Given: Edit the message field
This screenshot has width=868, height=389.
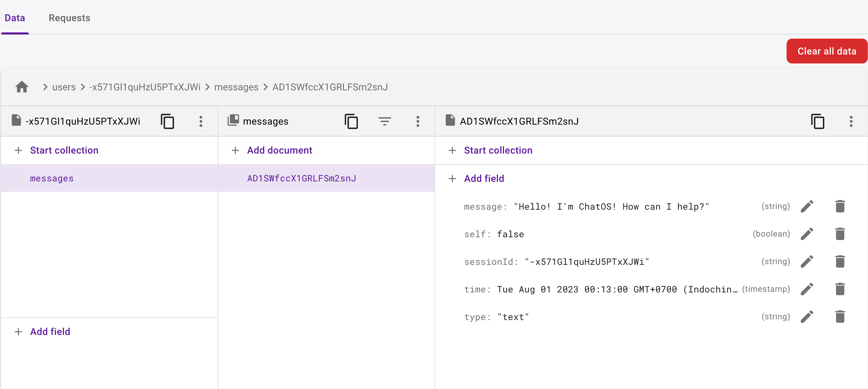Looking at the screenshot, I should [807, 206].
